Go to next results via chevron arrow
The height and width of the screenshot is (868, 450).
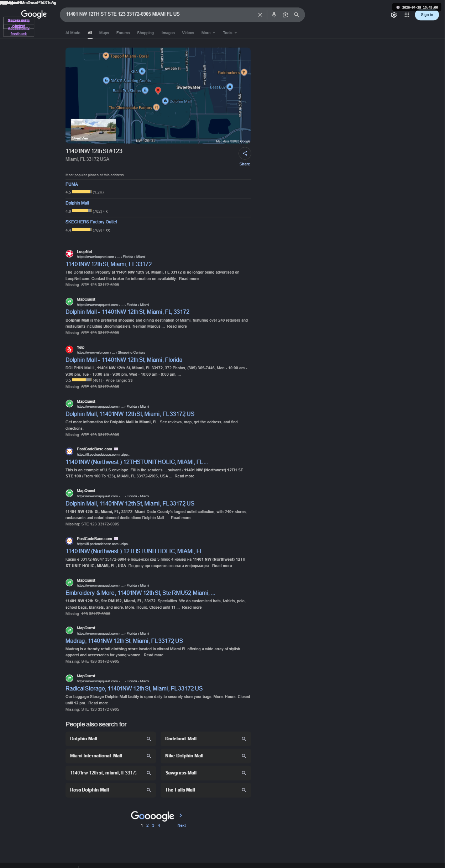tap(180, 815)
